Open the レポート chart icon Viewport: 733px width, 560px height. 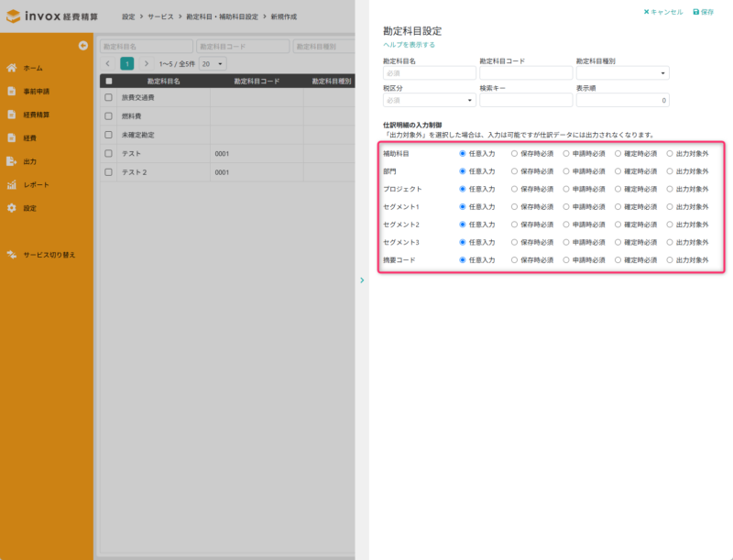[x=11, y=185]
